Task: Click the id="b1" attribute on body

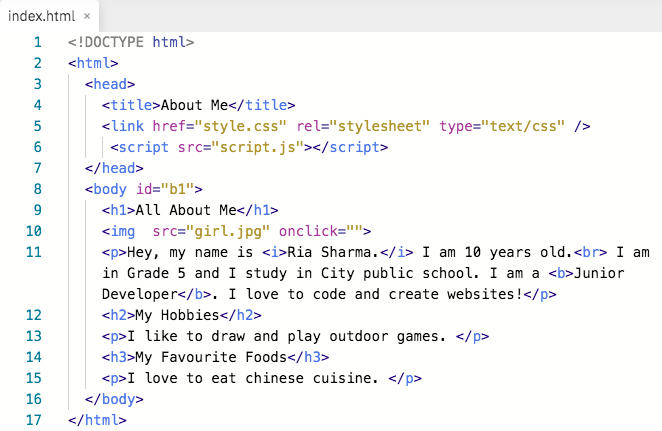Action: (x=165, y=189)
